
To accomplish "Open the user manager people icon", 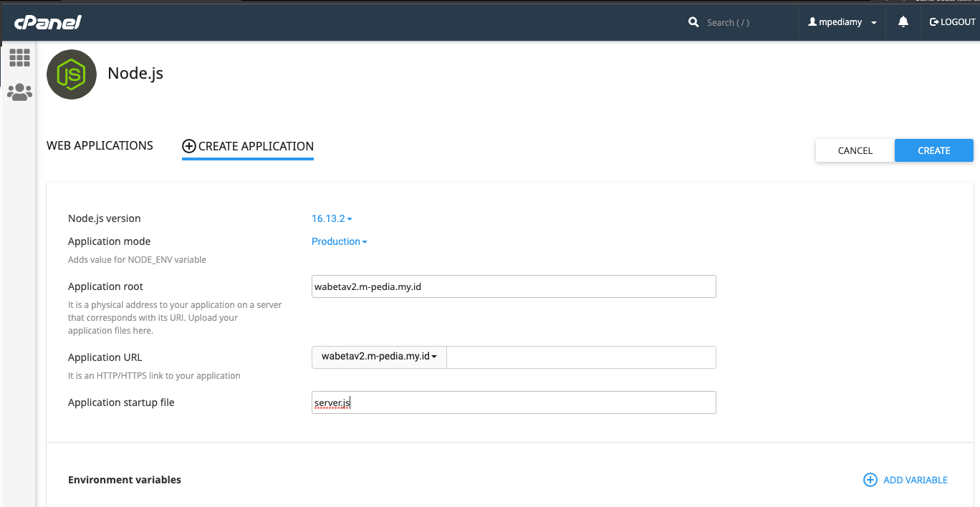I will click(19, 92).
